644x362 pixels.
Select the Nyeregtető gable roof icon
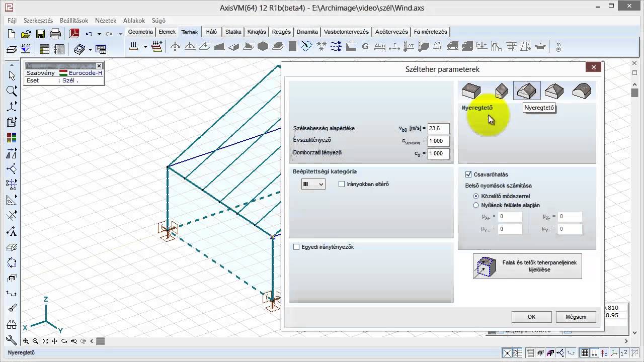527,91
